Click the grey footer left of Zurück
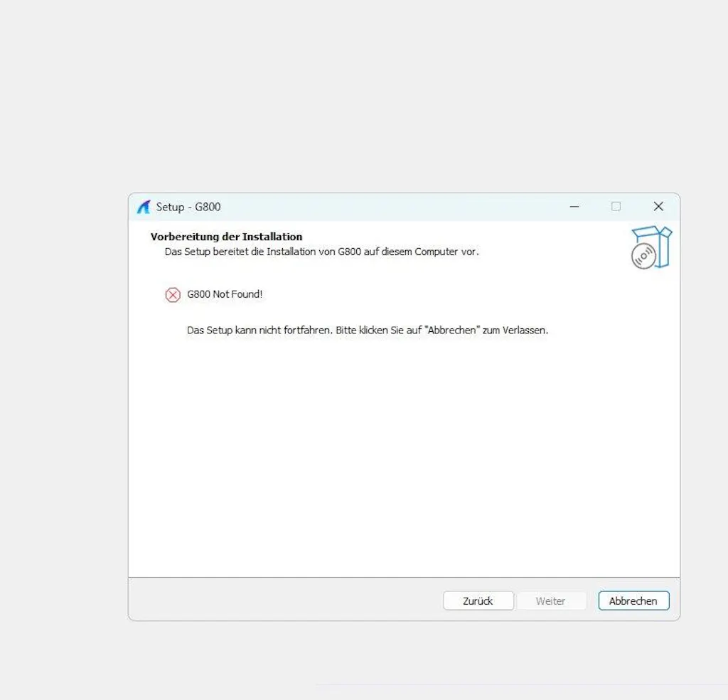 point(284,601)
